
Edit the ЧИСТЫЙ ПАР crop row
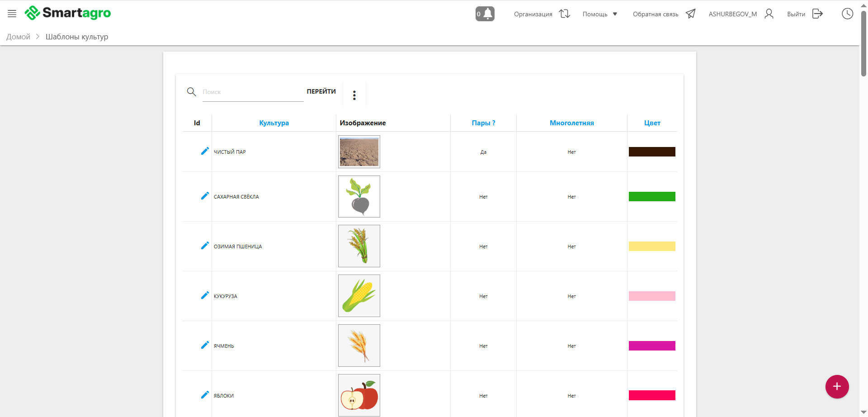click(x=205, y=151)
